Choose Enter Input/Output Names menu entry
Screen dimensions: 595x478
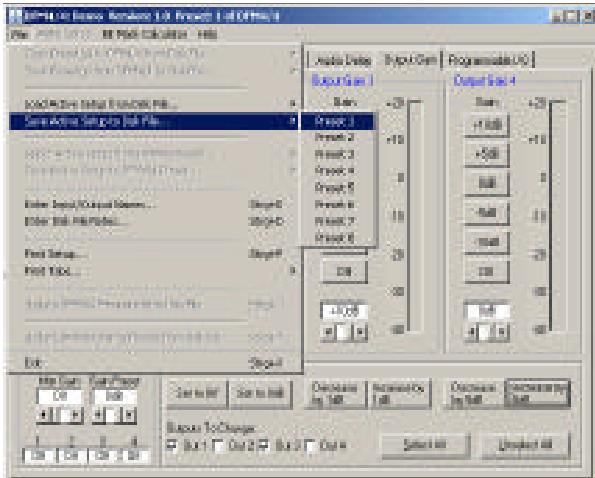[155, 205]
